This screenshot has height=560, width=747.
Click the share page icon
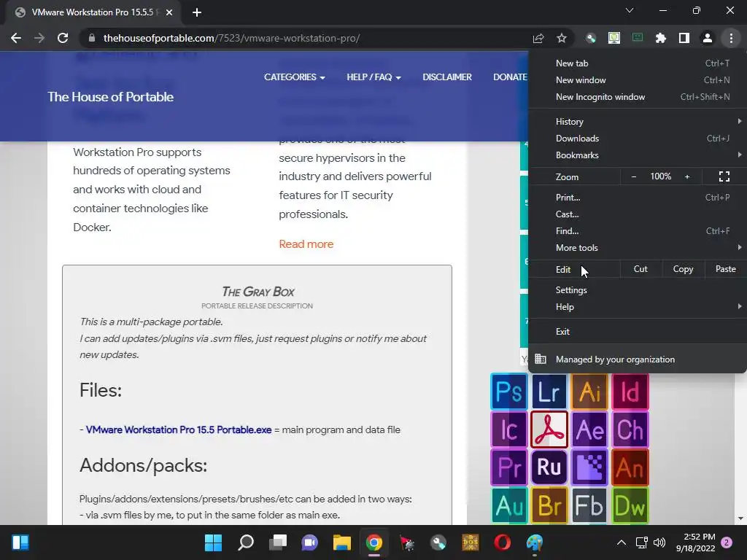538,38
